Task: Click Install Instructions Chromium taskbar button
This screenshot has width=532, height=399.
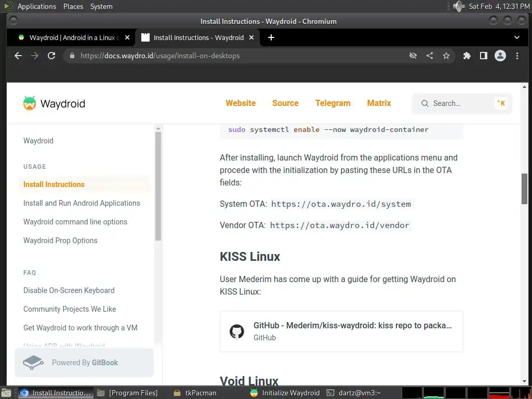Action: (56, 393)
